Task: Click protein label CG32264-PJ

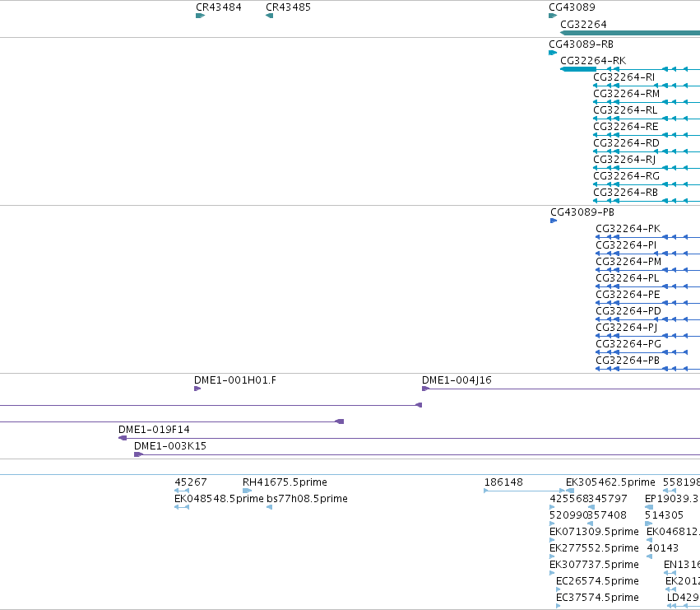Action: pos(626,328)
